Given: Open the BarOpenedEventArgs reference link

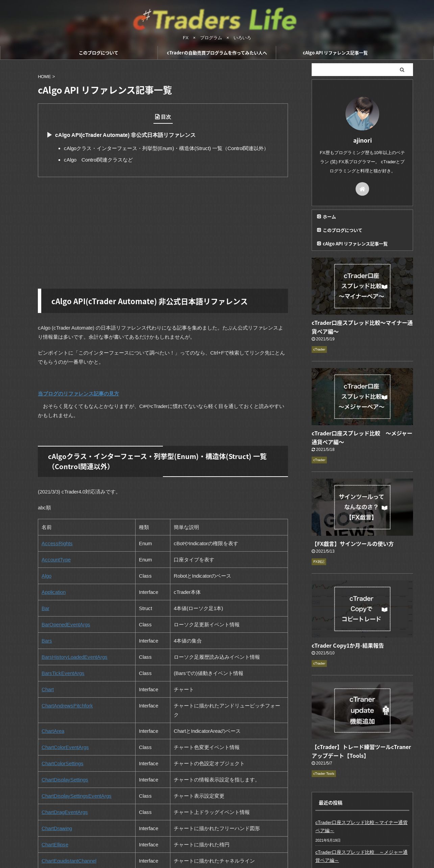Looking at the screenshot, I should pyautogui.click(x=66, y=625).
